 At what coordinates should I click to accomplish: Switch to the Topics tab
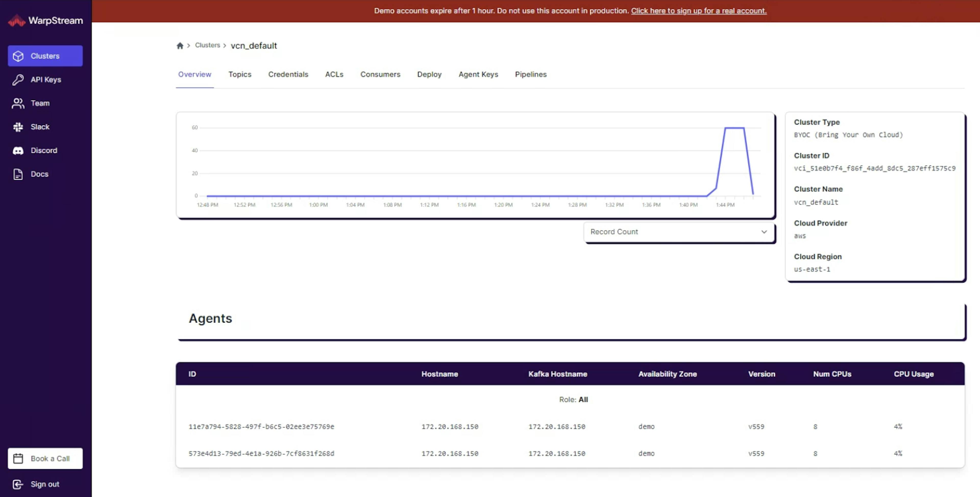(240, 74)
